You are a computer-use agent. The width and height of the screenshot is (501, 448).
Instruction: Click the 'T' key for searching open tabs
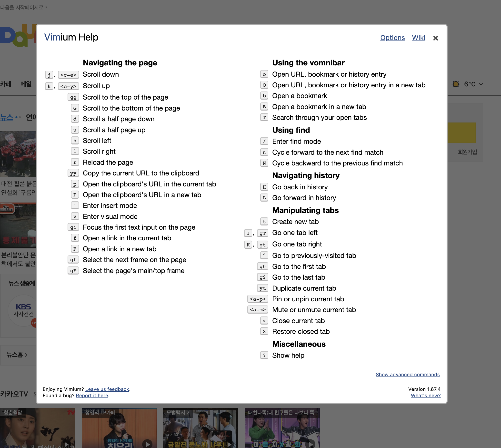[264, 117]
